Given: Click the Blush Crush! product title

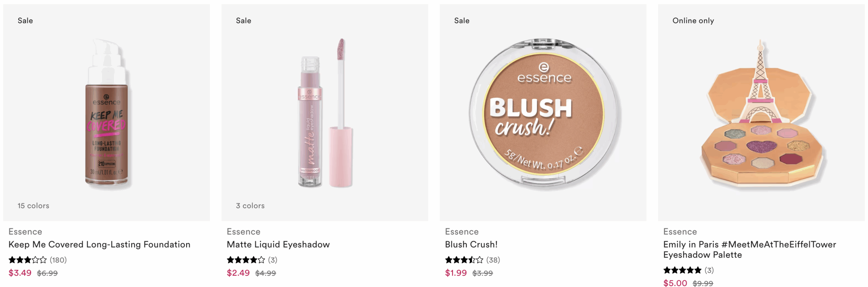Looking at the screenshot, I should [x=471, y=245].
